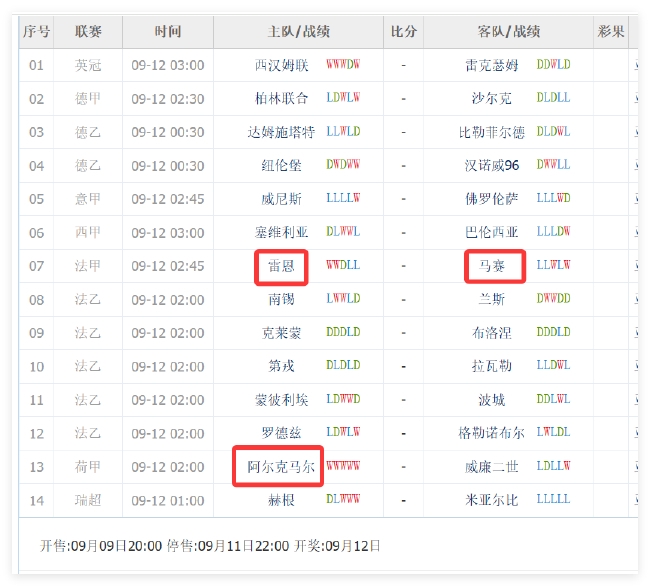Click the 时间 column header
Image resolution: width=650 pixels, height=586 pixels.
coord(168,31)
